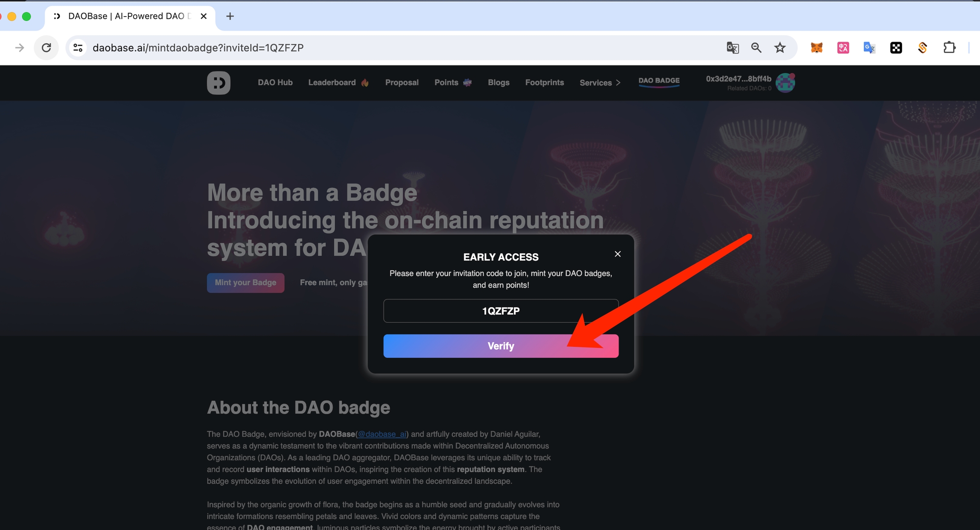Screen dimensions: 980x530
Task: Click the flame icon next to Leaderboard
Action: (365, 82)
